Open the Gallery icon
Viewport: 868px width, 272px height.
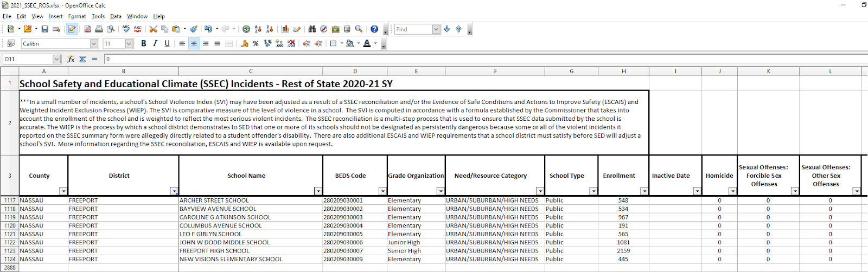click(335, 29)
